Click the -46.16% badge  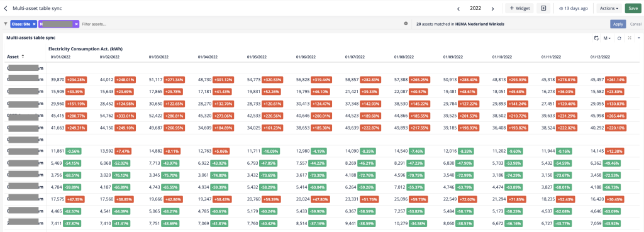point(517,223)
